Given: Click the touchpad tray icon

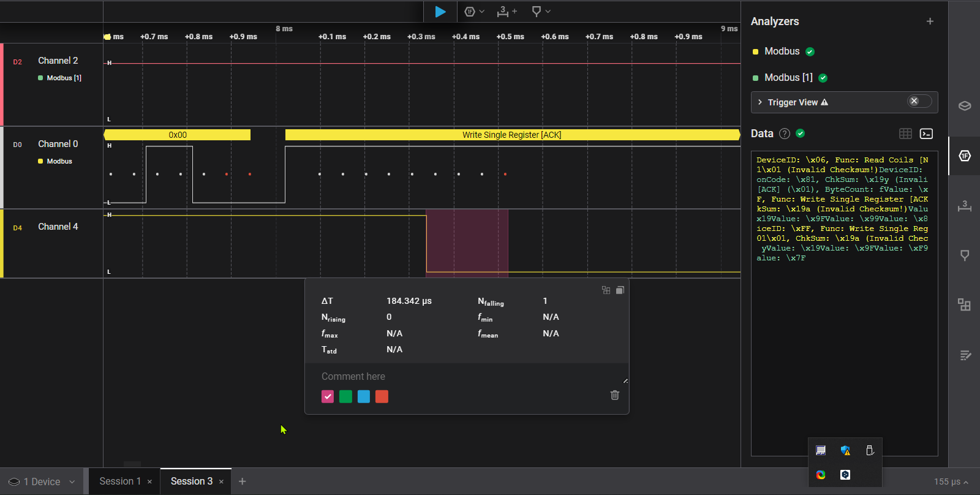Looking at the screenshot, I should (x=821, y=450).
